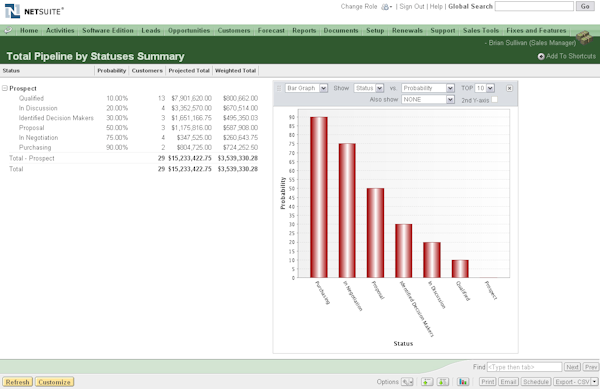The image size is (600, 389).
Task: Click the Change Role link
Action: tap(359, 7)
